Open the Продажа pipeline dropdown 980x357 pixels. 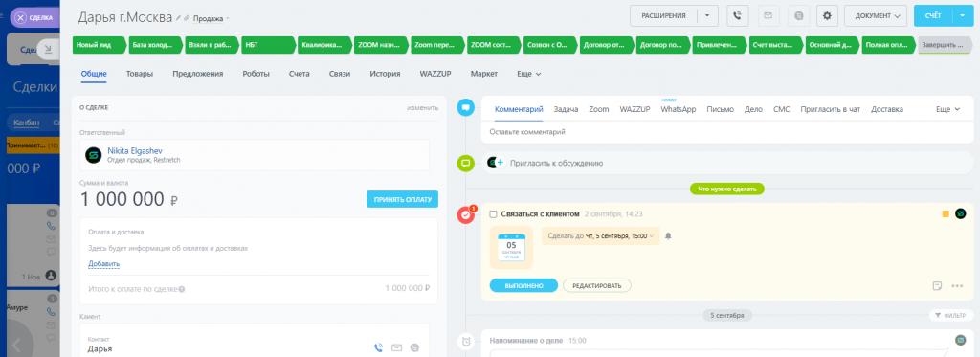[212, 19]
